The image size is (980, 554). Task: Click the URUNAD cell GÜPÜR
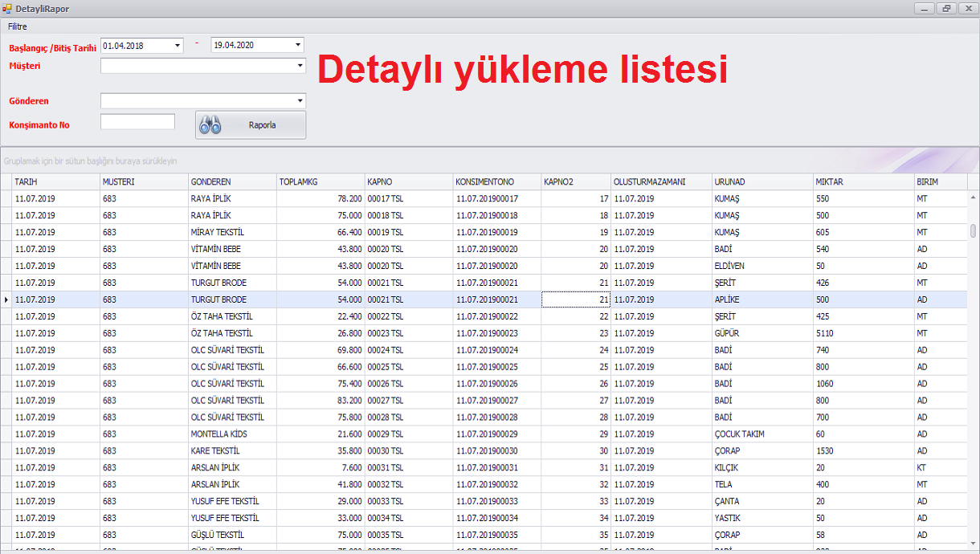(763, 333)
